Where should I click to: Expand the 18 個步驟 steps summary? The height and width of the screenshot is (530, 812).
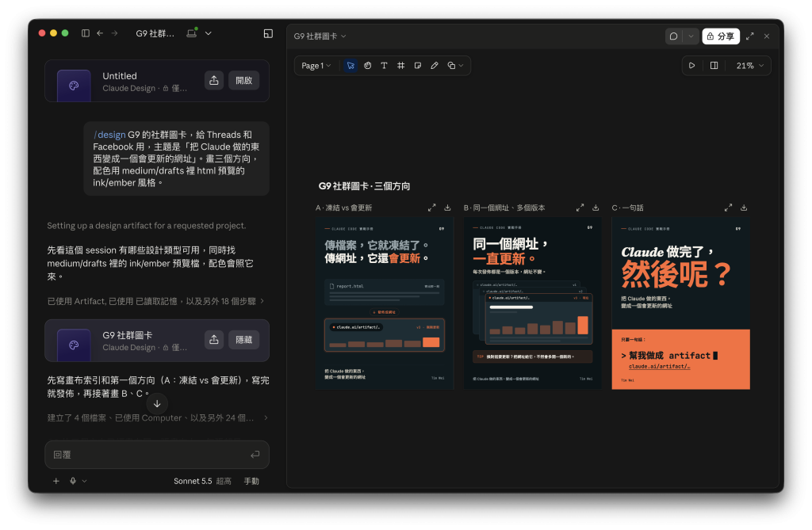click(x=156, y=301)
